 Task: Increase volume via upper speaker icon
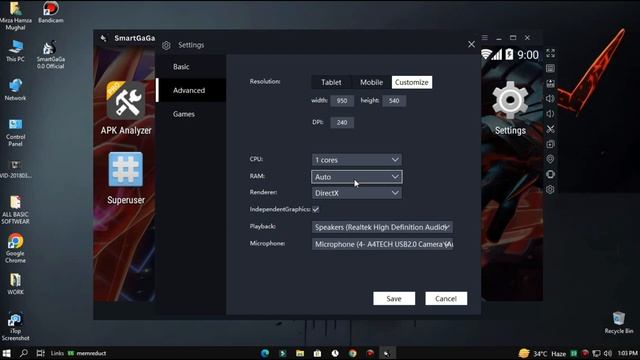pos(550,98)
